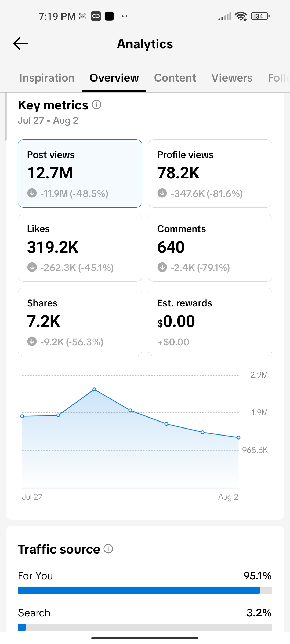Tap the Likes decrease arrow icon
This screenshot has width=290, height=644.
pyautogui.click(x=32, y=267)
